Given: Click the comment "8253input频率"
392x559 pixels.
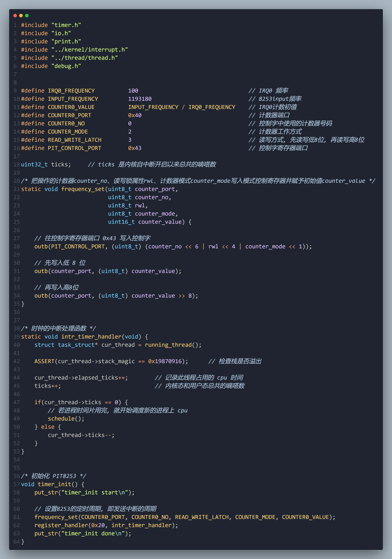Looking at the screenshot, I should coord(280,99).
